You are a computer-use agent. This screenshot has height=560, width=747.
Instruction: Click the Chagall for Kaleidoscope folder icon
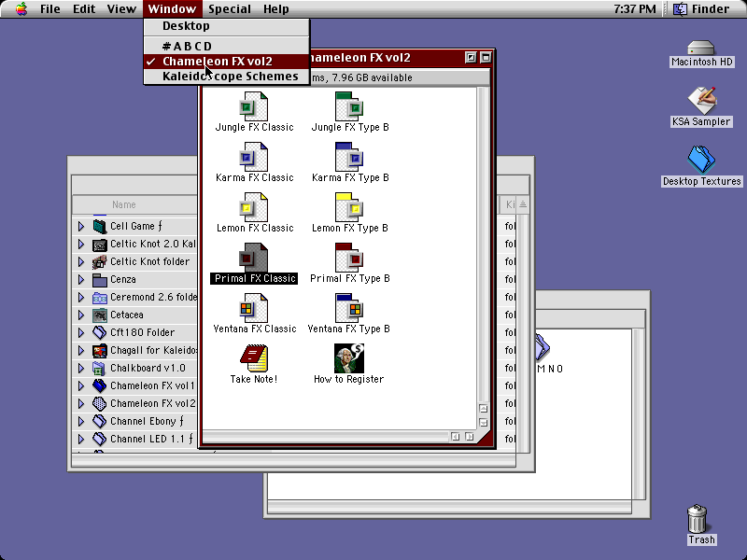[x=100, y=351]
